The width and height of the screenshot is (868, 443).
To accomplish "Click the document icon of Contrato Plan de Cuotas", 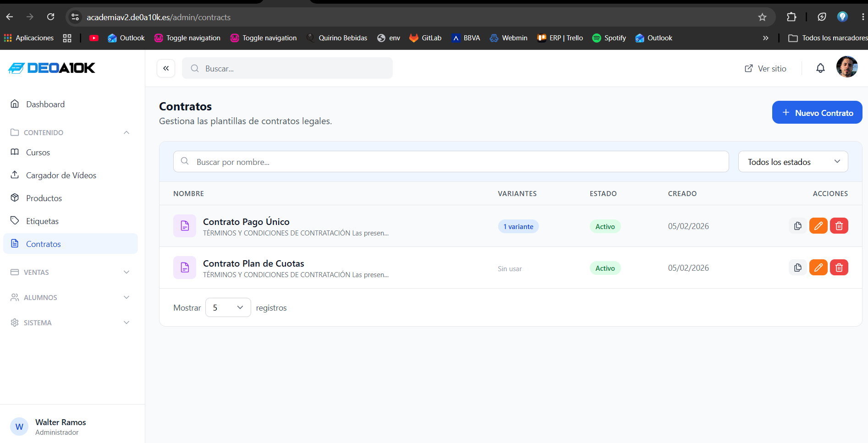I will tap(185, 268).
